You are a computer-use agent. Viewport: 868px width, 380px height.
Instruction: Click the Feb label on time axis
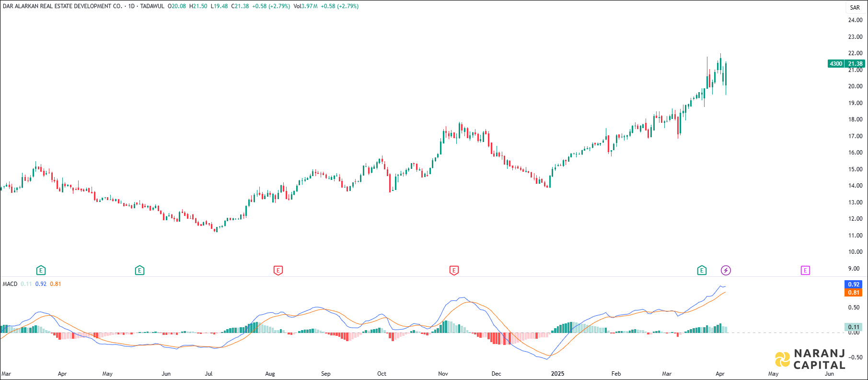click(616, 374)
